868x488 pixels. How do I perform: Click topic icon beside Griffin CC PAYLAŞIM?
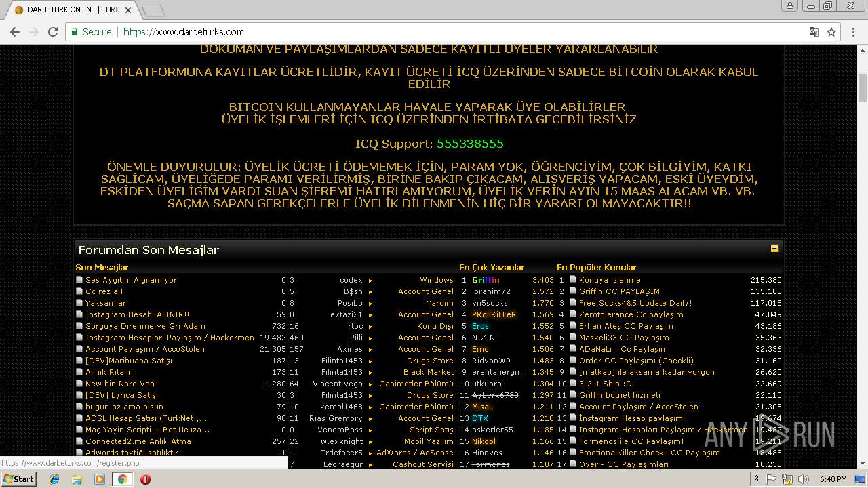tap(573, 291)
